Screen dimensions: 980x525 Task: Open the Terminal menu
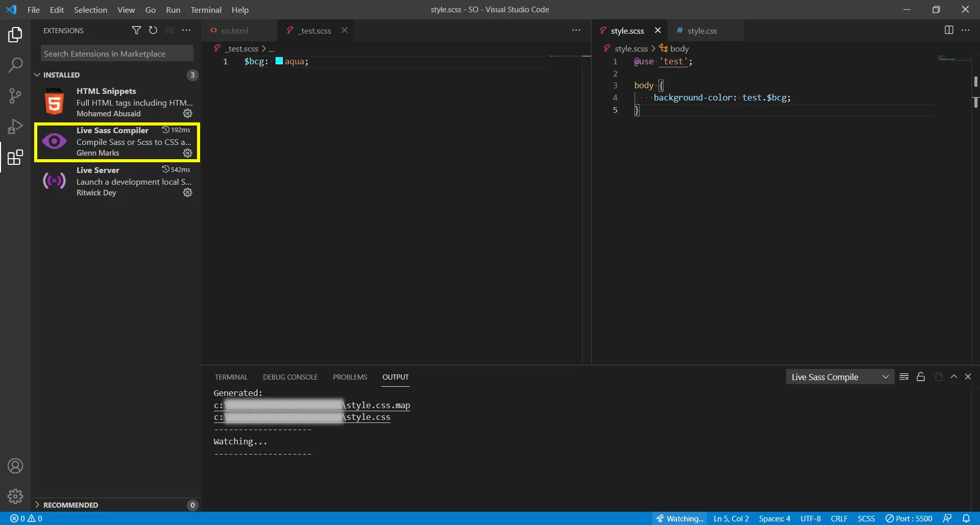pos(206,10)
